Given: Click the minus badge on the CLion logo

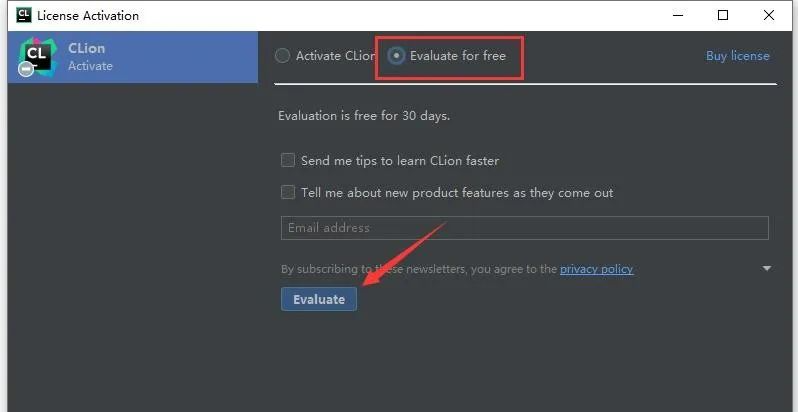Looking at the screenshot, I should (26, 70).
